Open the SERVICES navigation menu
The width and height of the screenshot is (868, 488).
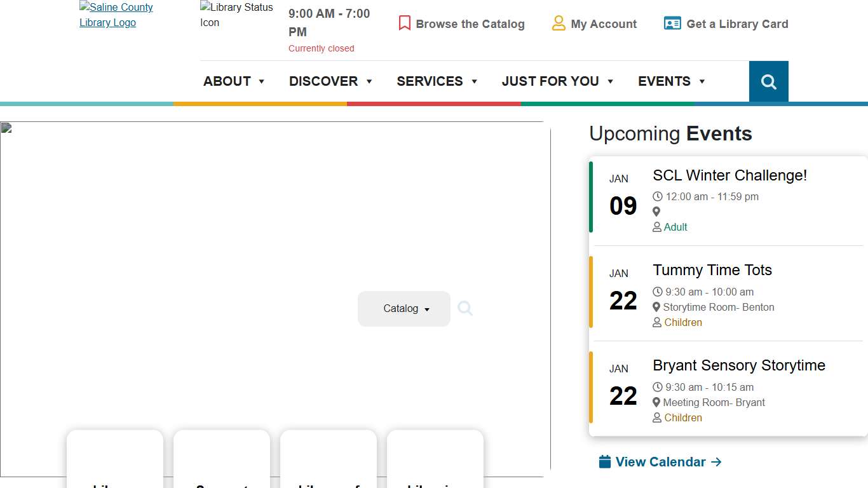pos(437,81)
